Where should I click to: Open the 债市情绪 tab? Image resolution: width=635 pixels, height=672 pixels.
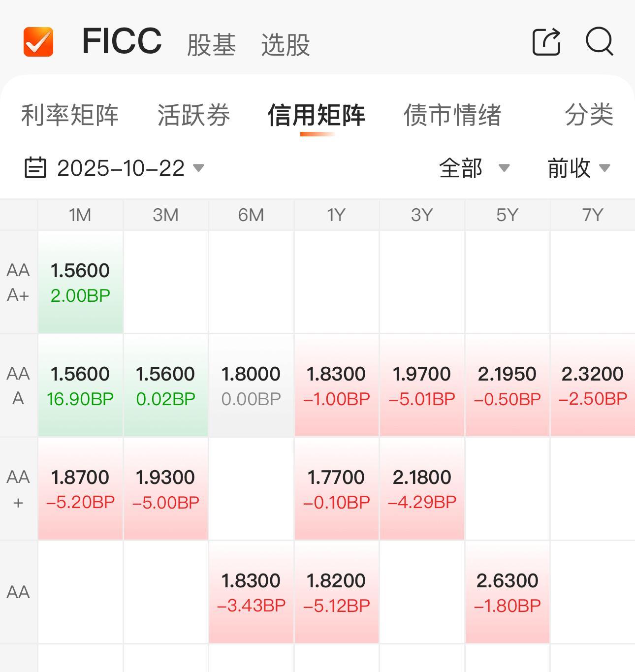coord(453,116)
